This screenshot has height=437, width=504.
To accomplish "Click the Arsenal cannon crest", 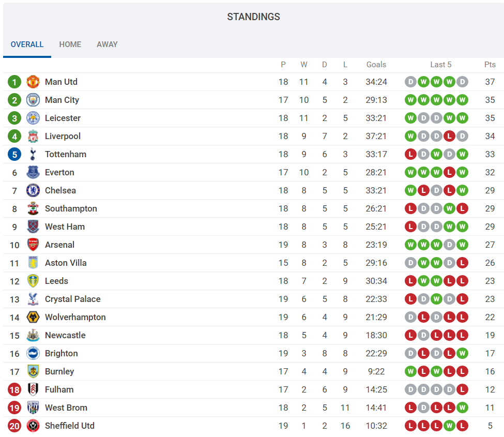I will click(33, 245).
